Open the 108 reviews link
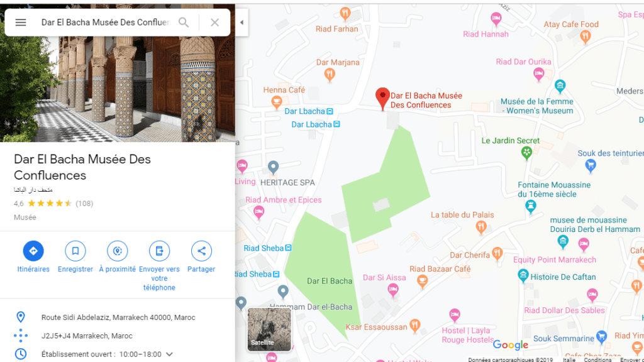The image size is (644, 362). point(84,204)
